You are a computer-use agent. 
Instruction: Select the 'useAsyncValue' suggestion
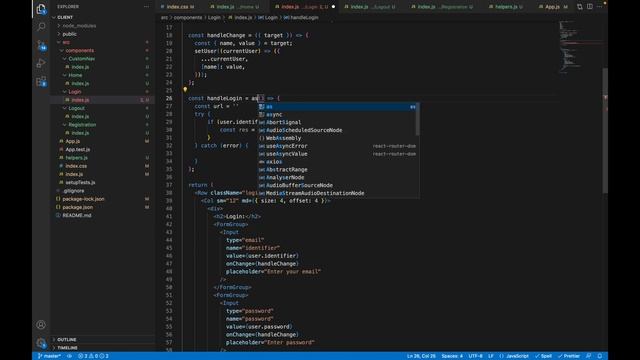(338, 154)
